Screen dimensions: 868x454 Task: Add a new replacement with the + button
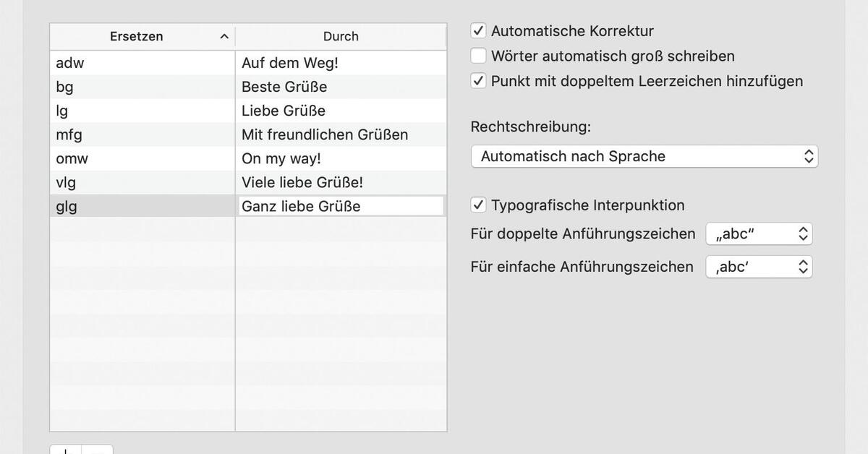(x=64, y=451)
